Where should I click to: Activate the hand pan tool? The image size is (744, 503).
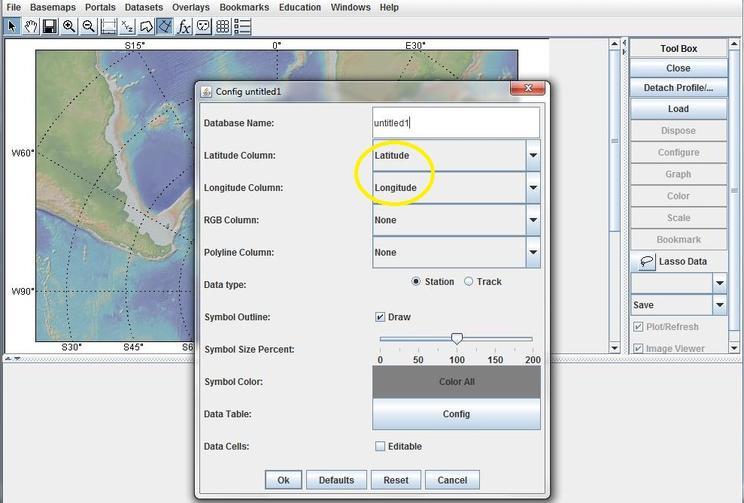coord(30,26)
